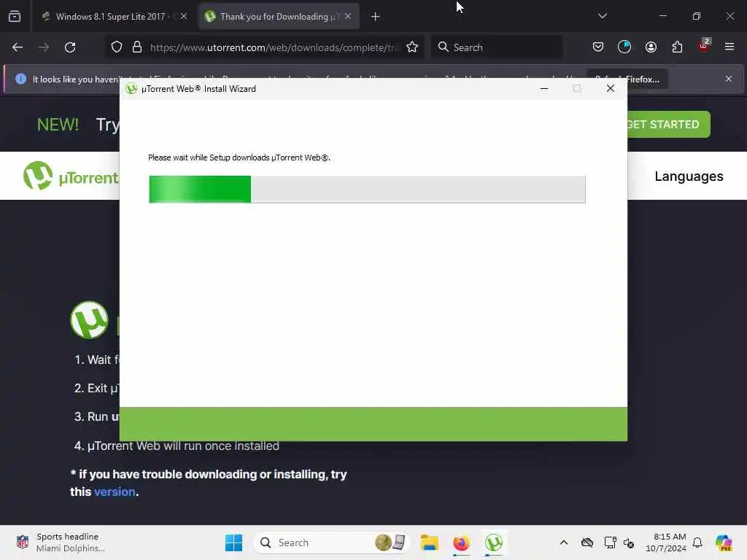Click the taskbar Search box
747x560 pixels.
(332, 542)
